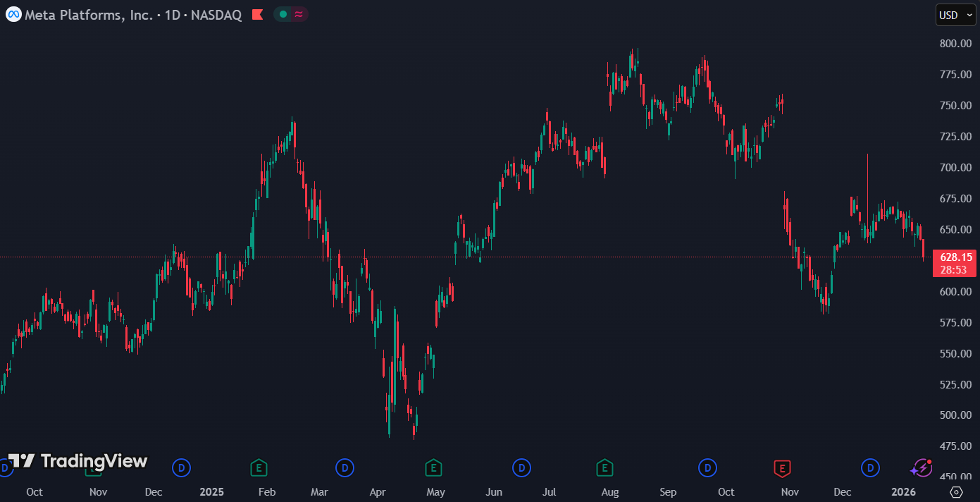Click the dividend marker between Mar and Apr
The image size is (980, 502).
click(x=345, y=467)
